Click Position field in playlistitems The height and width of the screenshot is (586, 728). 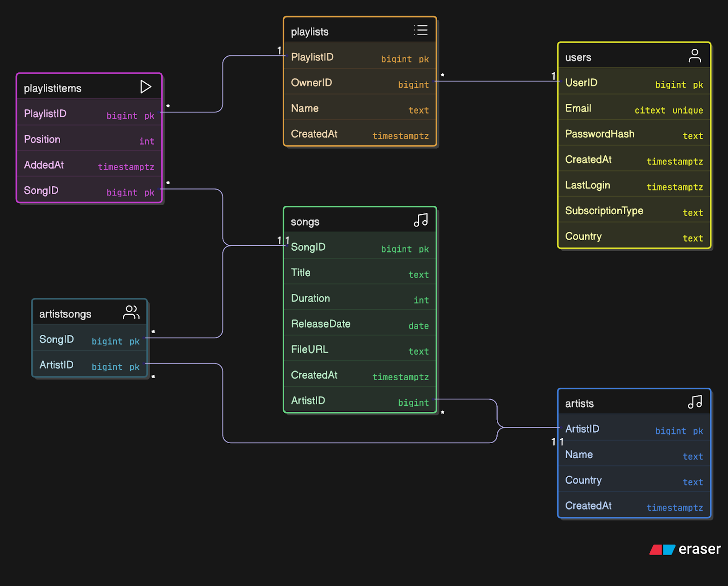[x=89, y=138]
